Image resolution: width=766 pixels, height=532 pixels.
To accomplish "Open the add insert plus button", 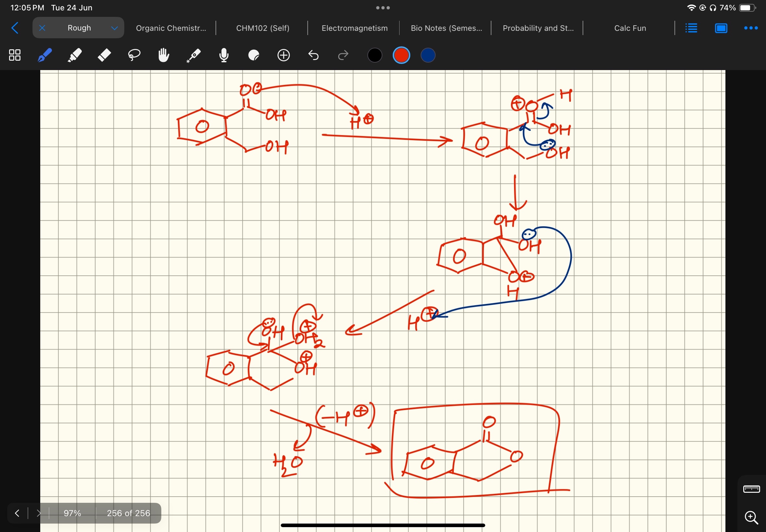I will pos(283,55).
